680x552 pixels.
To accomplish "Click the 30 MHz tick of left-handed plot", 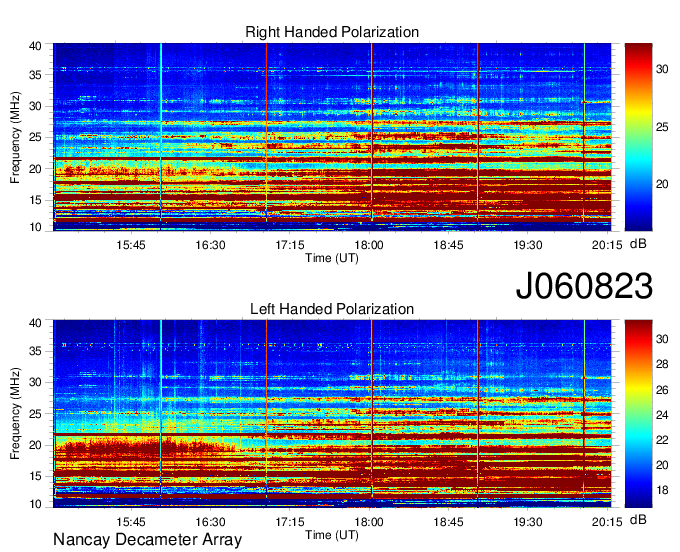I will tap(35, 382).
